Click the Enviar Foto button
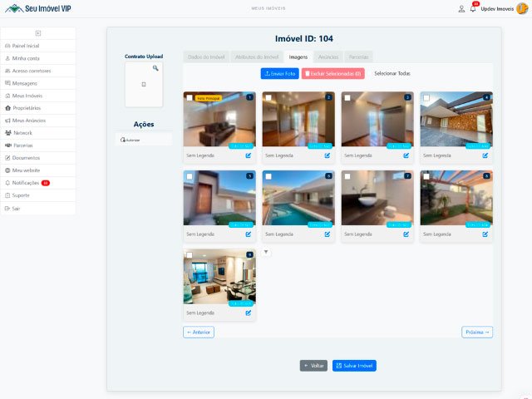The image size is (532, 399). click(x=279, y=73)
